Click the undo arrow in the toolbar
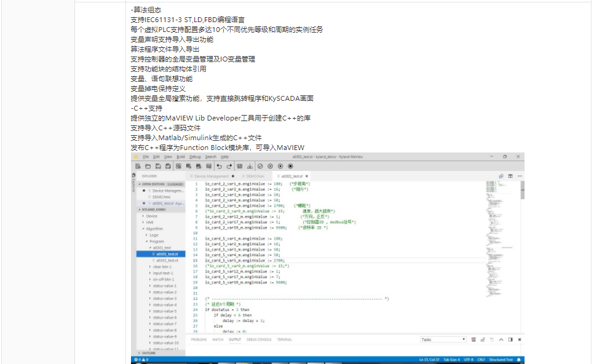 219,166
